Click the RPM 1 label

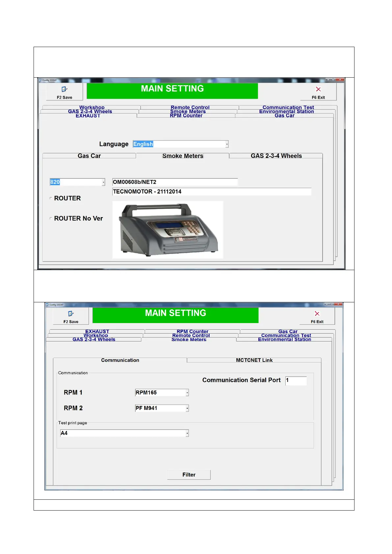73,392
